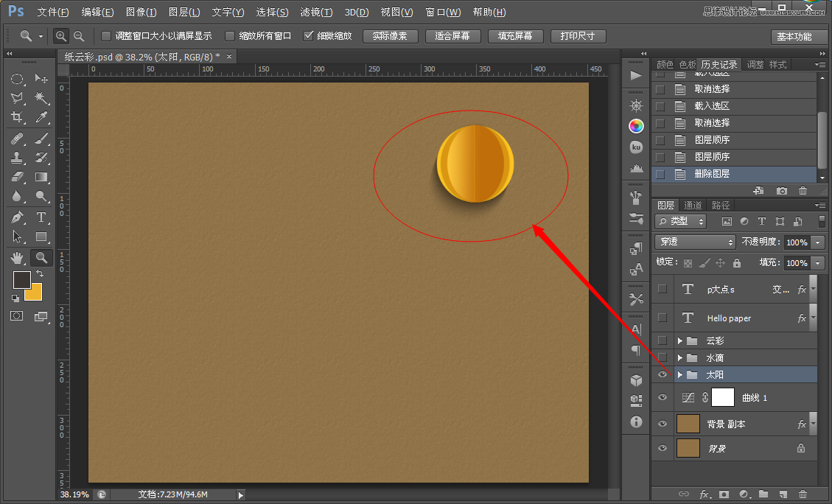
Task: Select the Hand tool
Action: click(x=17, y=258)
